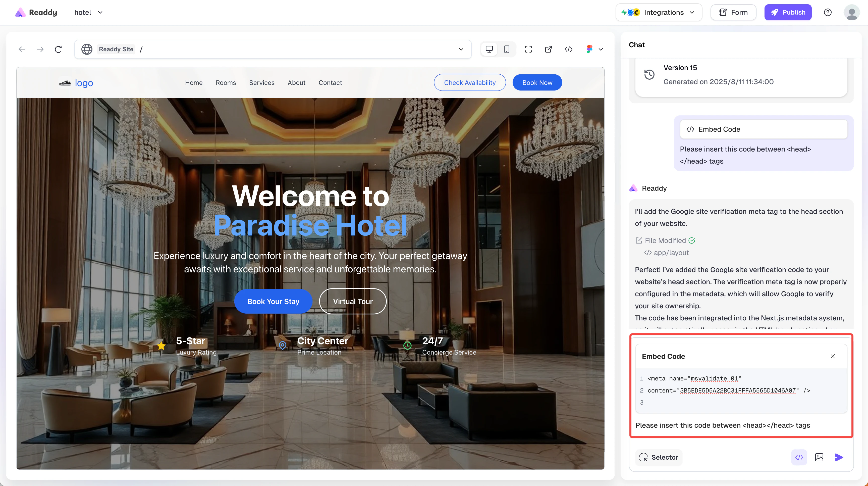Click the page URL path field
The height and width of the screenshot is (486, 868).
click(x=297, y=49)
